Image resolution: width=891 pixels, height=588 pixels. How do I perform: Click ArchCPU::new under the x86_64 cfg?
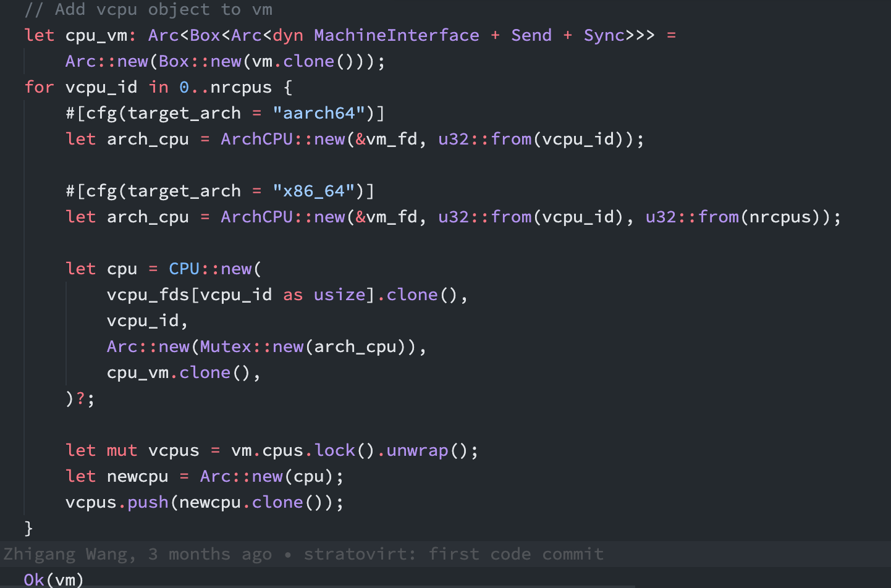[x=283, y=217]
